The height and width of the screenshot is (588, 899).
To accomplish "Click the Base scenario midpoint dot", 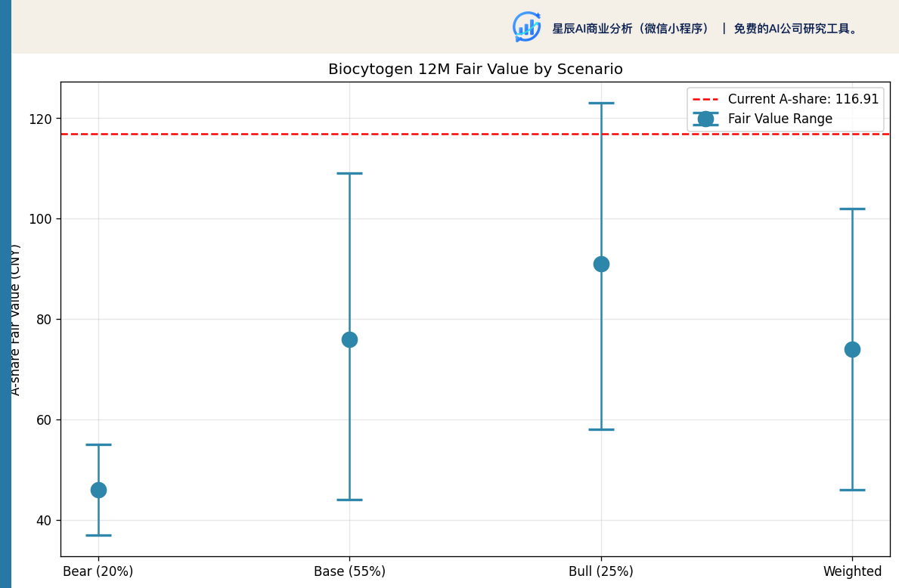I will 350,340.
